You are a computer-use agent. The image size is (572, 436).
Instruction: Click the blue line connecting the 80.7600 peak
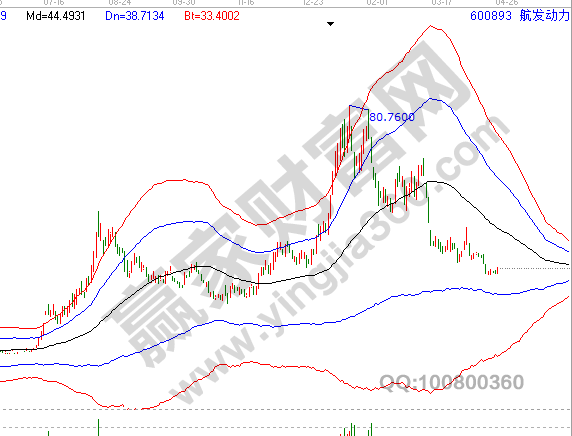coord(359,108)
